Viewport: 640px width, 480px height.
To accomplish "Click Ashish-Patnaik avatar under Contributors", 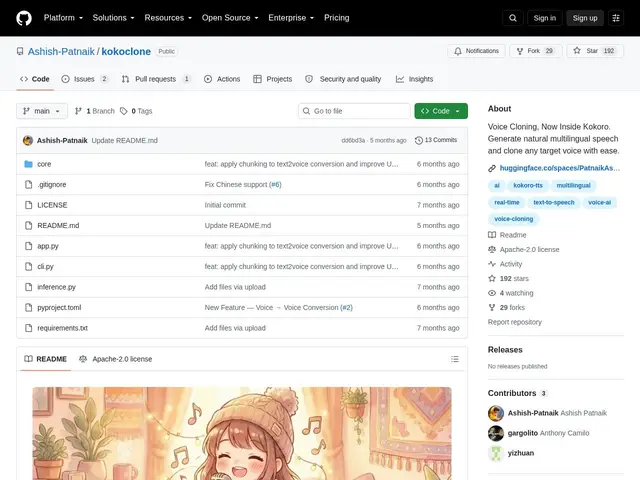I will 496,413.
